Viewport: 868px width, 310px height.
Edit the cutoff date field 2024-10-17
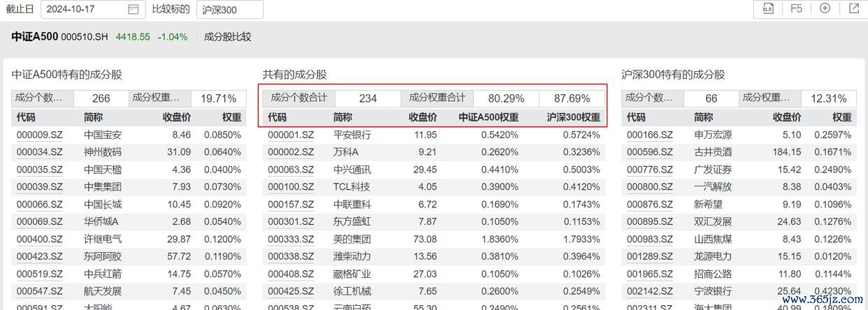click(x=92, y=9)
